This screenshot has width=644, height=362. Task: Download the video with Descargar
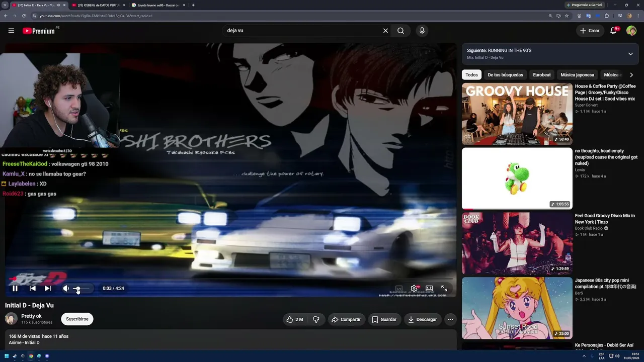[423, 319]
